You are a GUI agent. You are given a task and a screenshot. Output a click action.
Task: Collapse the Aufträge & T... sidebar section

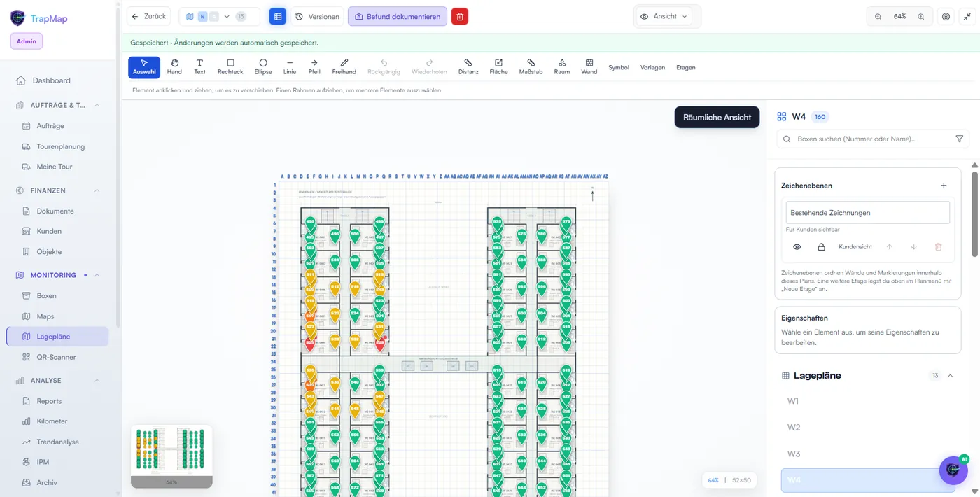(x=97, y=105)
